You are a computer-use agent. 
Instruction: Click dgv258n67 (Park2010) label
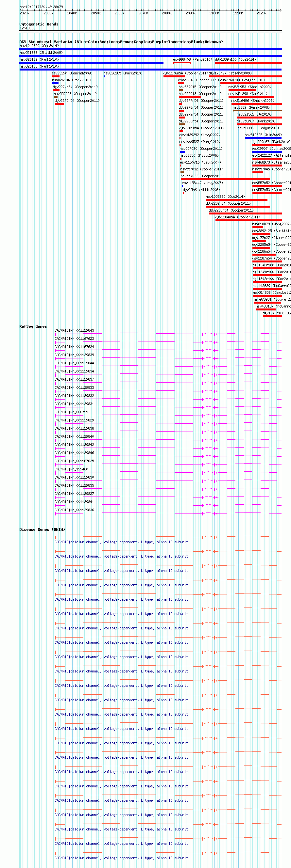pyautogui.click(x=256, y=121)
